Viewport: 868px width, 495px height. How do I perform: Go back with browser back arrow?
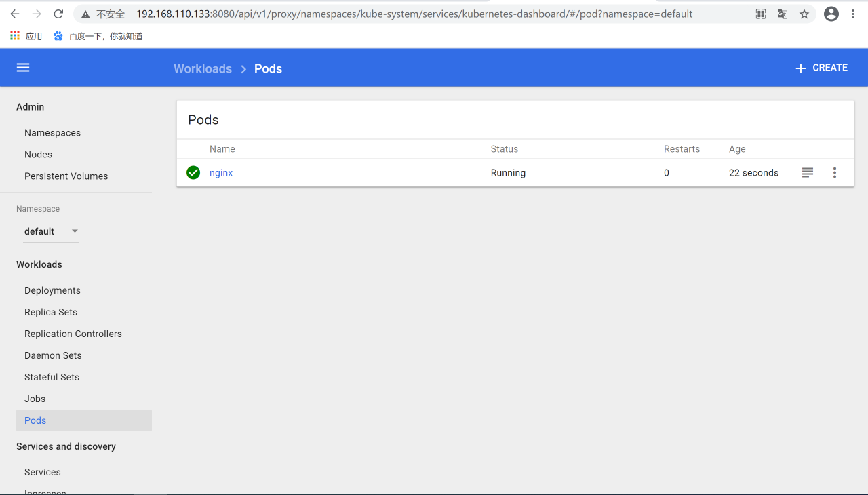coord(15,14)
